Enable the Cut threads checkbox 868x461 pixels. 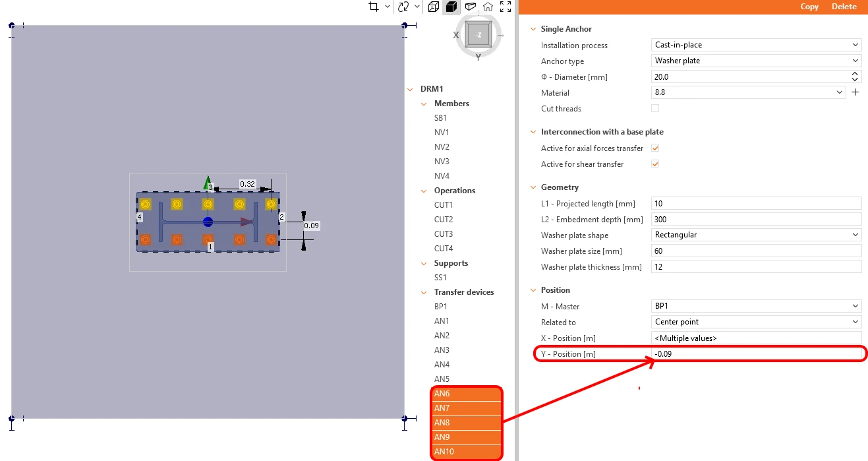[x=655, y=109]
